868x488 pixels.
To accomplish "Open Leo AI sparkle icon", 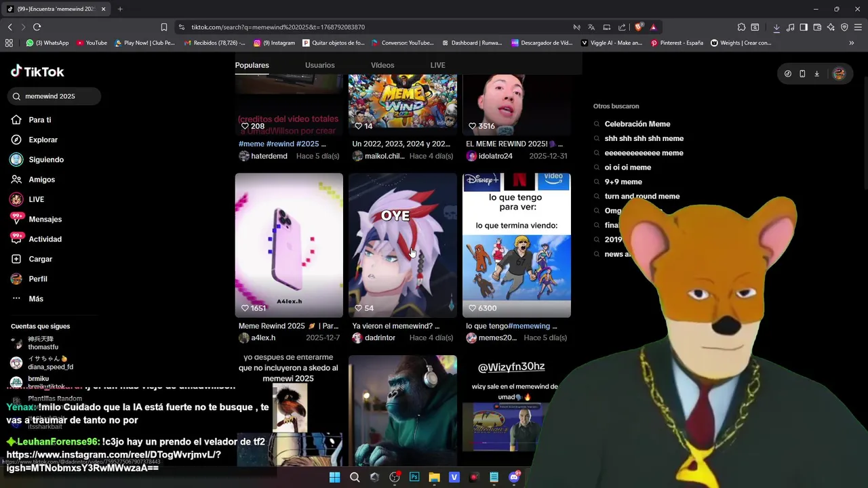I will [x=831, y=27].
